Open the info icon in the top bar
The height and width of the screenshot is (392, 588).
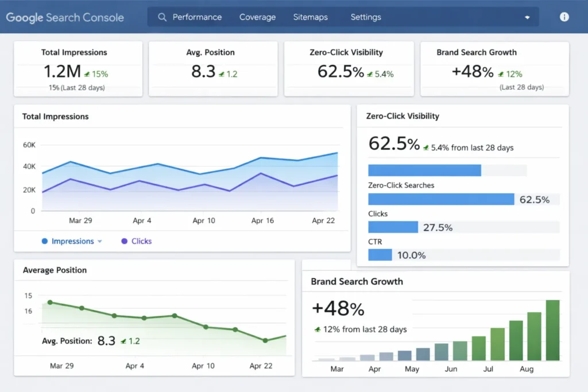point(564,17)
